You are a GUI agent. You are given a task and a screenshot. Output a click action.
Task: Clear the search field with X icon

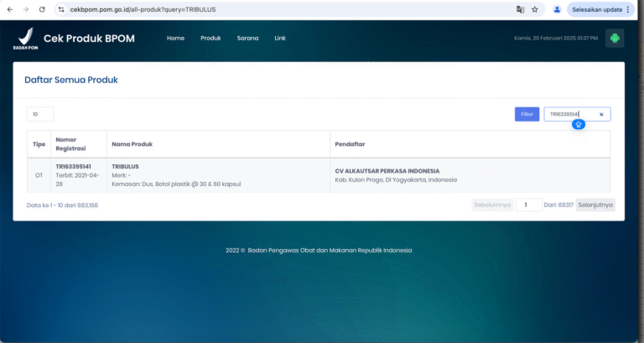600,114
